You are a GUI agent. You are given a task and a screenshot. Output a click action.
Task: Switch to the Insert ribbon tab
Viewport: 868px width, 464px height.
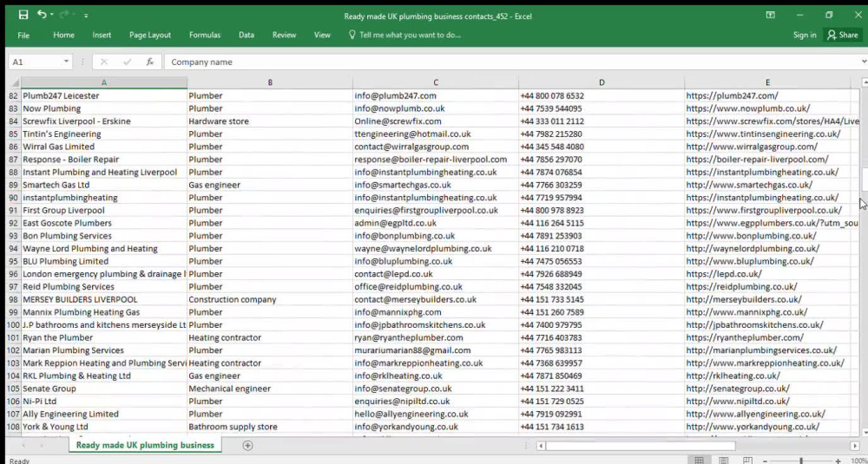(x=102, y=35)
